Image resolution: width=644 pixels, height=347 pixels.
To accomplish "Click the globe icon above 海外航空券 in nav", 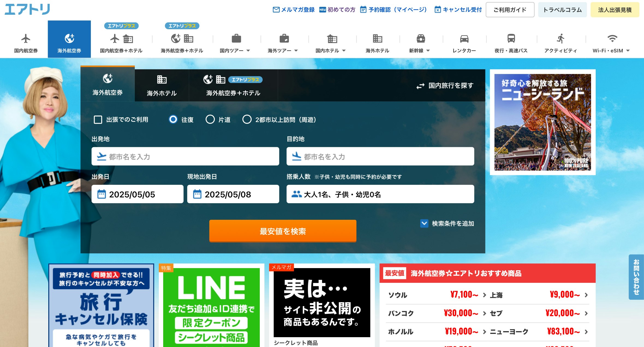I will coord(69,38).
